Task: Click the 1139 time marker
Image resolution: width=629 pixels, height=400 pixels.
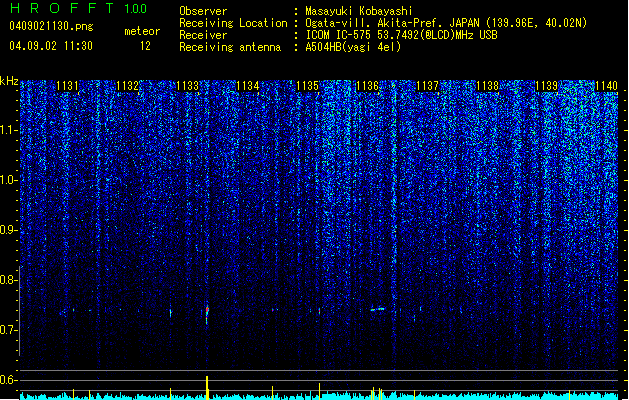Action: pyautogui.click(x=547, y=86)
